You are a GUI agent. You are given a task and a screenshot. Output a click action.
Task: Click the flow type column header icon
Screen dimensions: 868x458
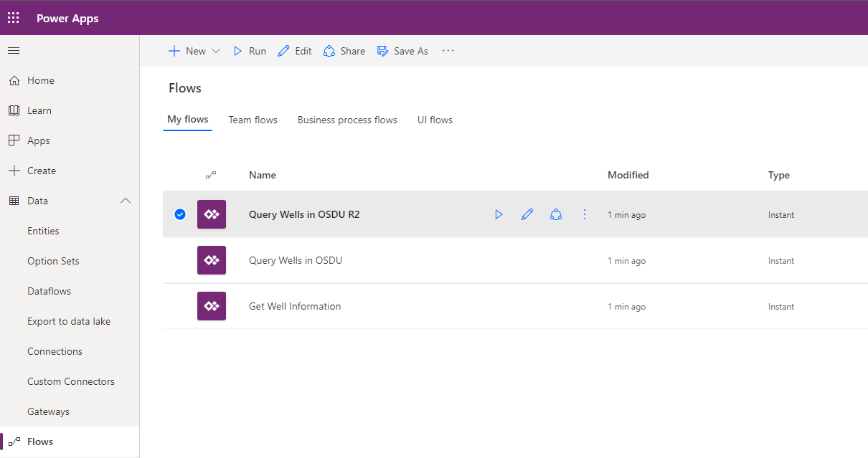coord(211,175)
